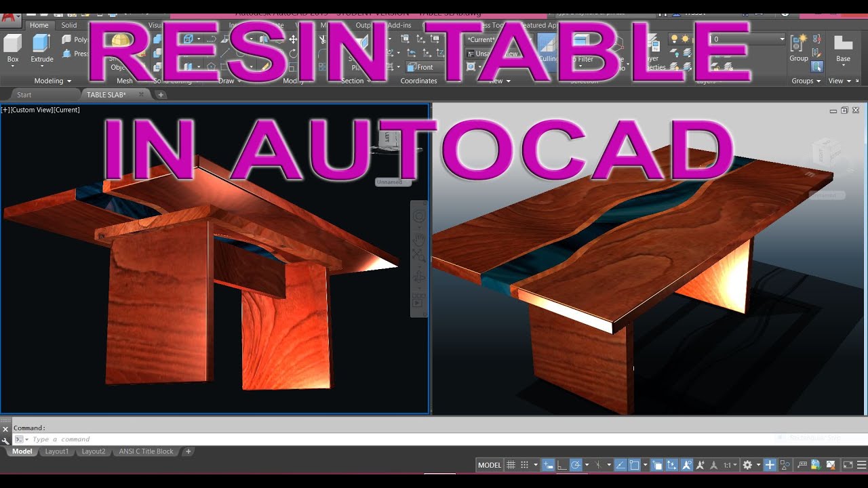Toggle polar tracking in status bar
Screen dimensions: 868x488
point(576,465)
